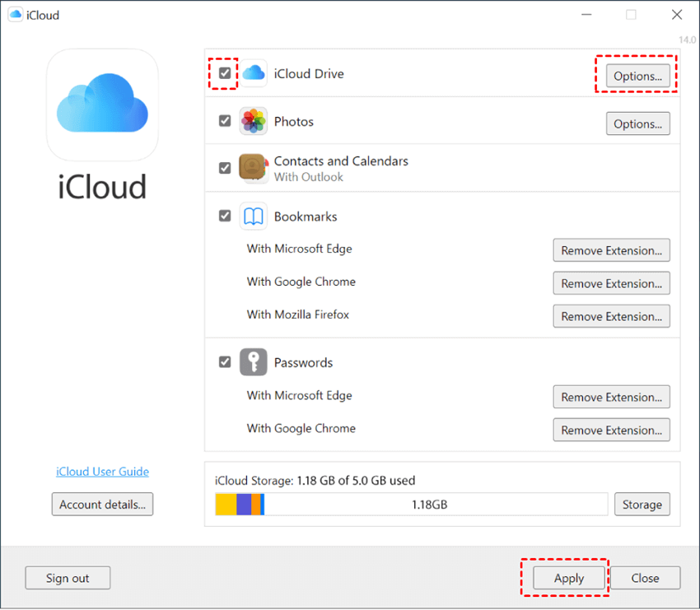Open Account details

coord(102,505)
